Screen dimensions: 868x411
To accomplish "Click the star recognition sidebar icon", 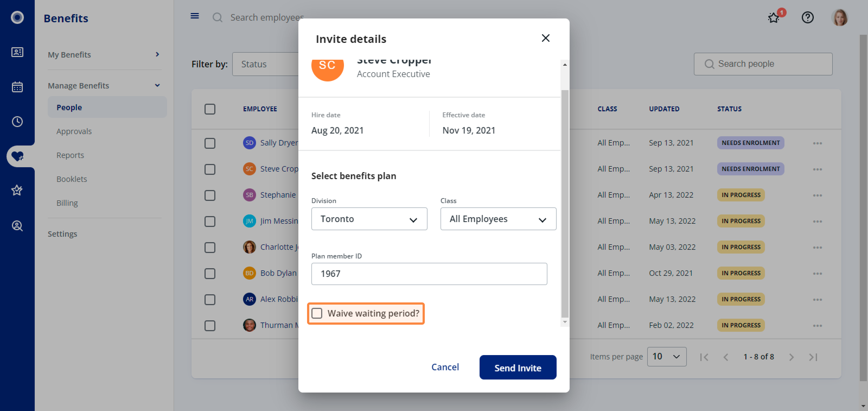I will (x=17, y=191).
